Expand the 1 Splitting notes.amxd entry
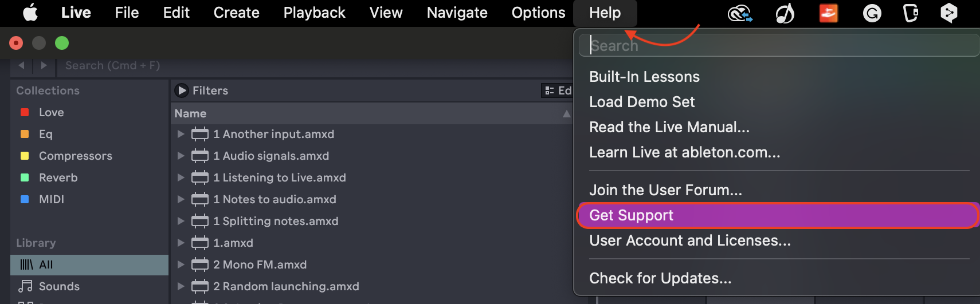 [x=181, y=221]
